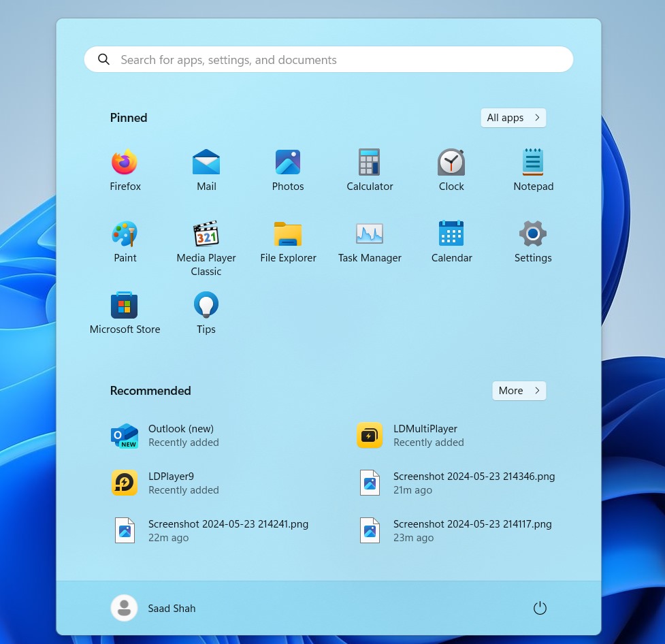Open the Paint app
This screenshot has width=665, height=644.
(125, 242)
